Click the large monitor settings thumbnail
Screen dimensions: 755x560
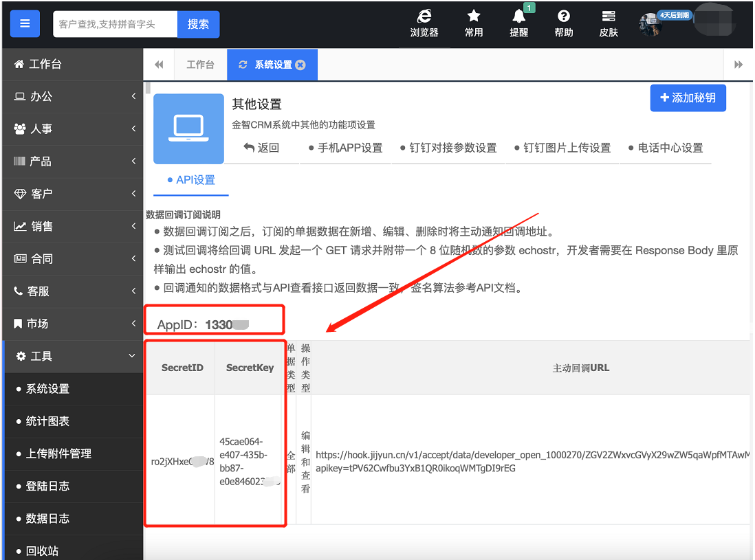(x=188, y=129)
